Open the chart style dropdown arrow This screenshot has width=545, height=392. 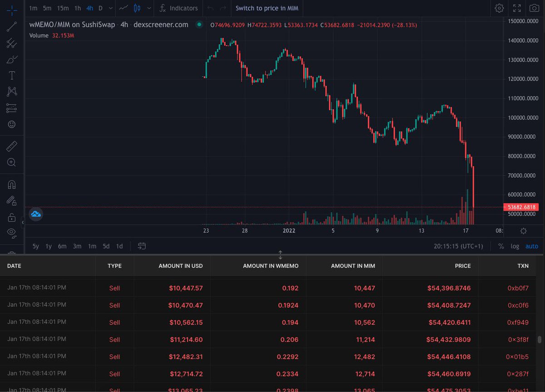[x=149, y=8]
